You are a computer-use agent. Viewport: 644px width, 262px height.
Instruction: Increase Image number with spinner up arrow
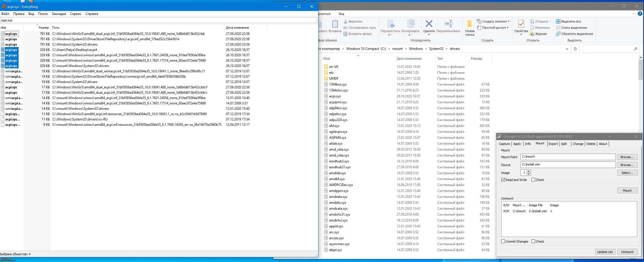[x=528, y=171]
